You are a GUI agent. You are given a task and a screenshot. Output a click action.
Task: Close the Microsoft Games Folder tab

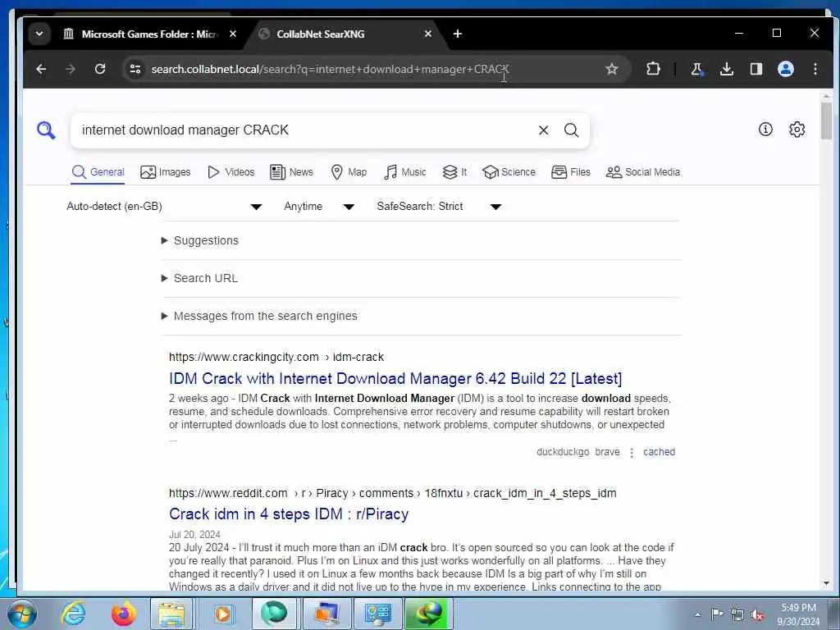coord(233,34)
